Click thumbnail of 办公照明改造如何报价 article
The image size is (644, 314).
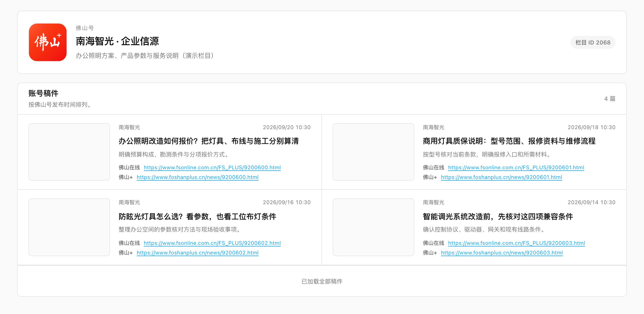tap(69, 152)
